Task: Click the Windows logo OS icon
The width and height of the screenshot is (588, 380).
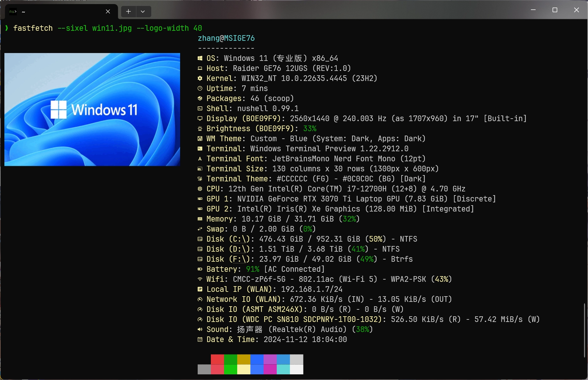Action: click(x=200, y=58)
